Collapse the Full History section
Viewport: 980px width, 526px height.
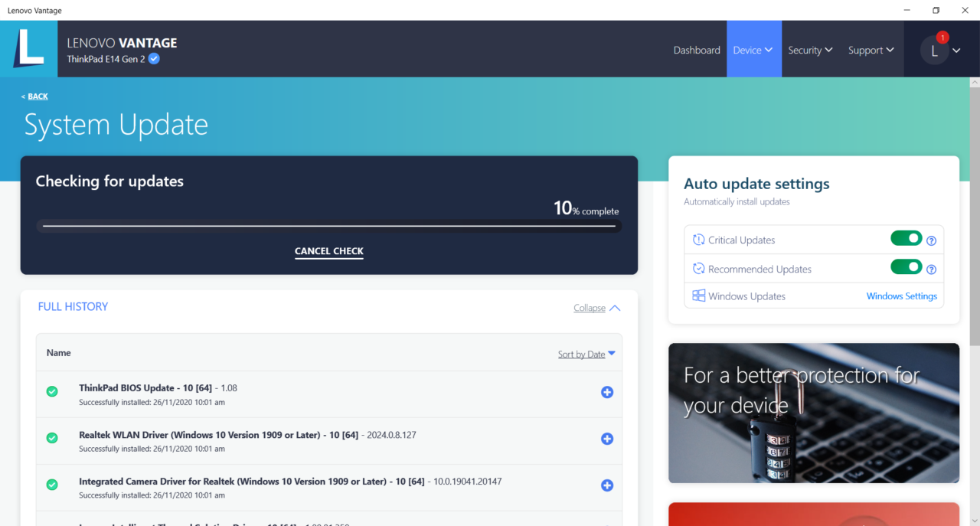(x=596, y=308)
